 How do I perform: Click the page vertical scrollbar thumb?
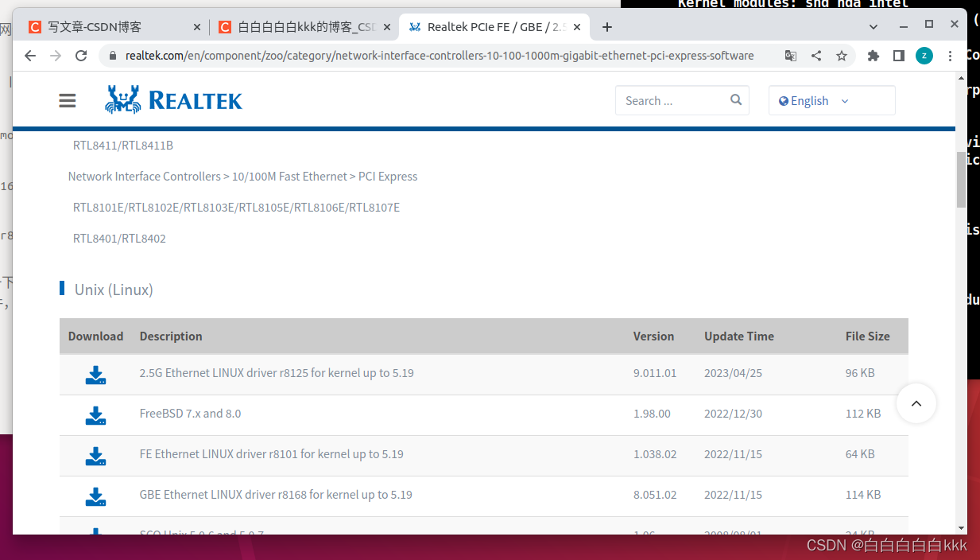point(961,179)
